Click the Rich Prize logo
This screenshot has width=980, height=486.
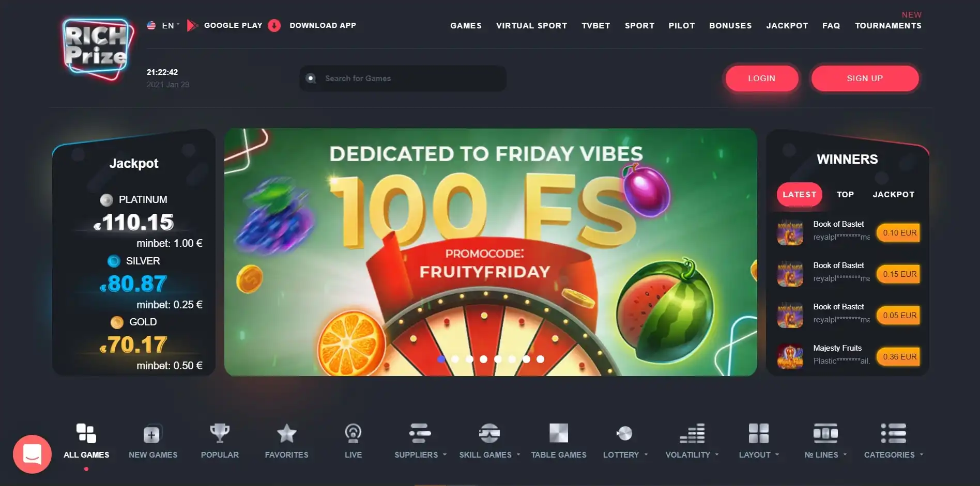click(x=98, y=50)
